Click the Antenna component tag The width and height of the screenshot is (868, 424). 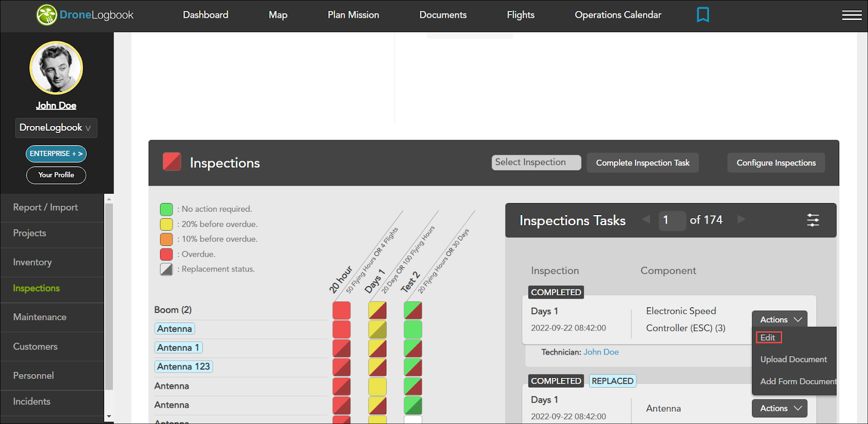(175, 328)
